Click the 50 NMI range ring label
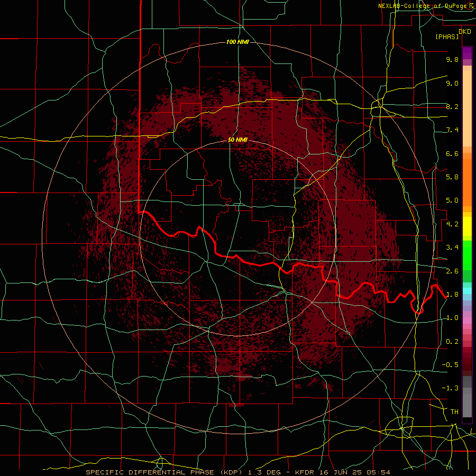The width and height of the screenshot is (476, 476). [237, 140]
